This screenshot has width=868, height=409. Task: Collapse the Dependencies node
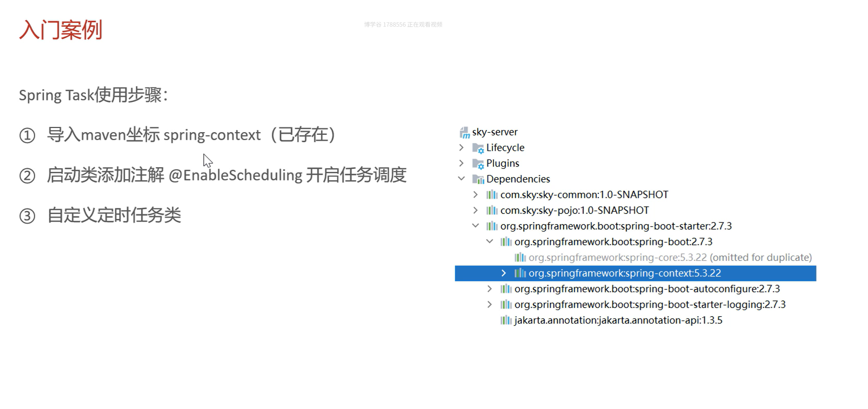(x=462, y=179)
